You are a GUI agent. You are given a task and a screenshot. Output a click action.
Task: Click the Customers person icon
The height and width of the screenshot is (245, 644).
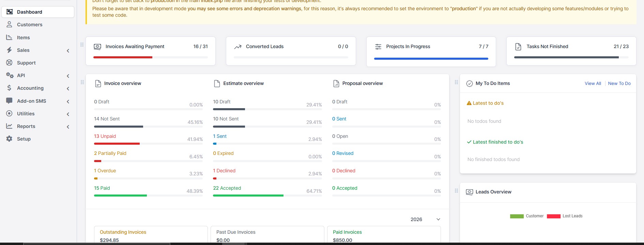pyautogui.click(x=10, y=25)
